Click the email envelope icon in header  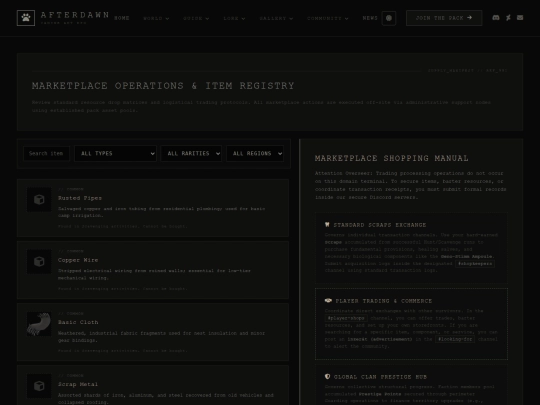[x=520, y=18]
